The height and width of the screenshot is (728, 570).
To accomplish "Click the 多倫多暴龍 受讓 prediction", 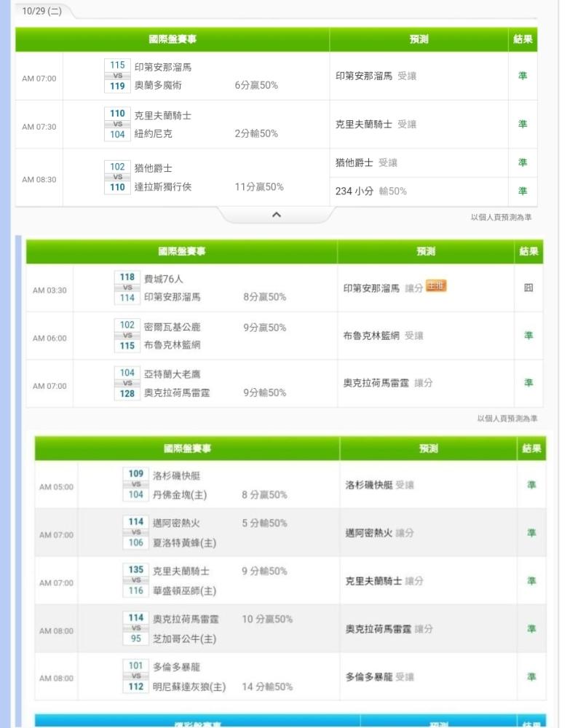I will [x=379, y=677].
